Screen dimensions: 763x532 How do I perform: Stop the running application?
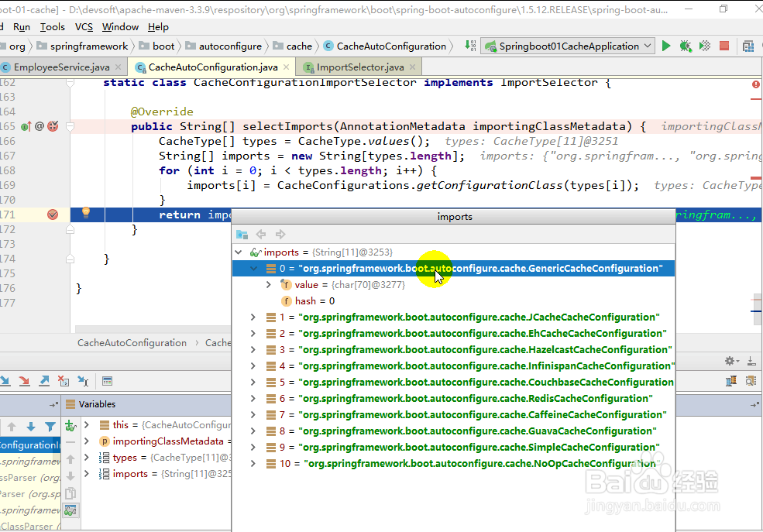(x=724, y=46)
